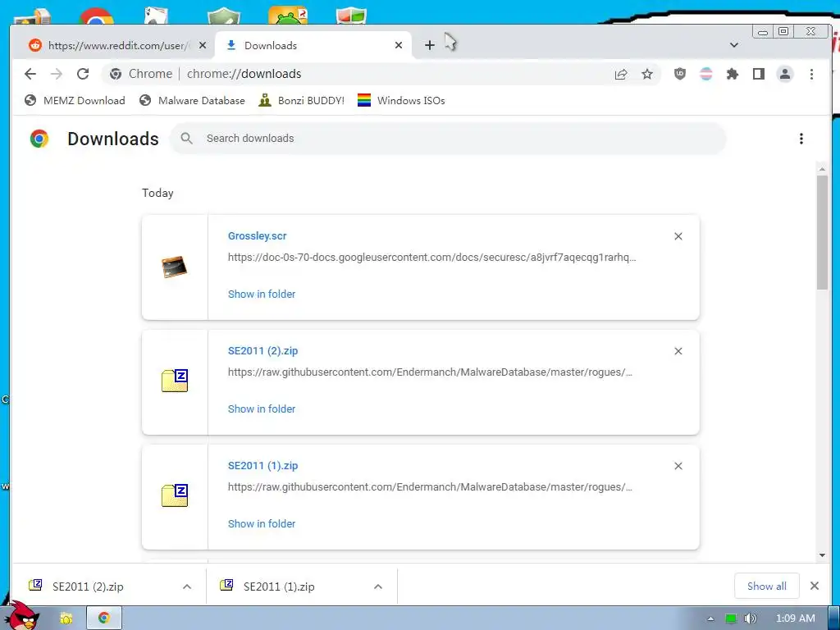Open the Grossley.scr file link
This screenshot has height=630, width=840.
[257, 235]
